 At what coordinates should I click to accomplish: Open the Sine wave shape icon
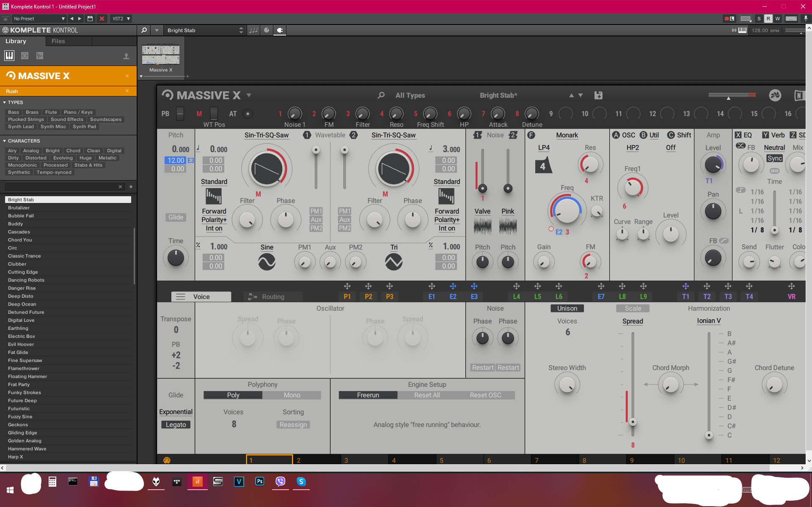pos(267,262)
